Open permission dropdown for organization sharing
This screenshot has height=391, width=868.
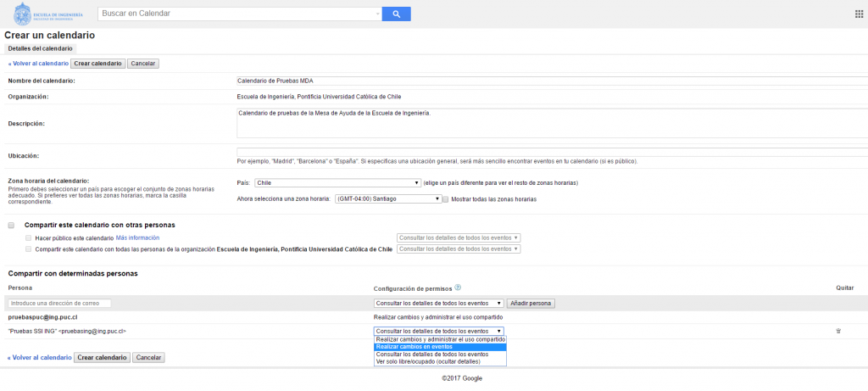pos(459,249)
